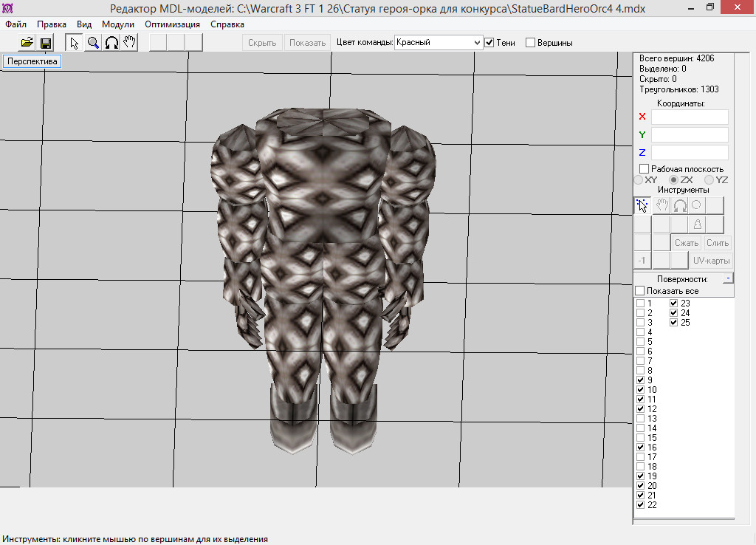This screenshot has width=756, height=545.
Task: Open the Цвет команды dropdown
Action: click(x=439, y=42)
